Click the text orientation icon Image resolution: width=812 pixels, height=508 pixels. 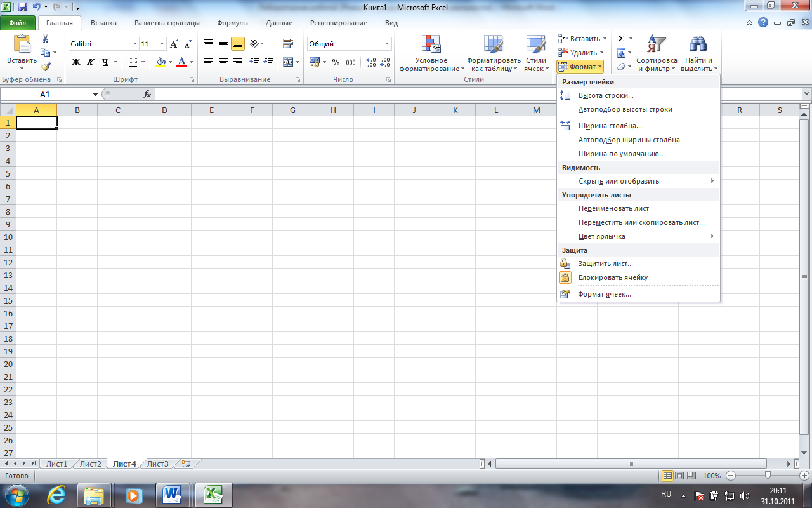pyautogui.click(x=255, y=44)
